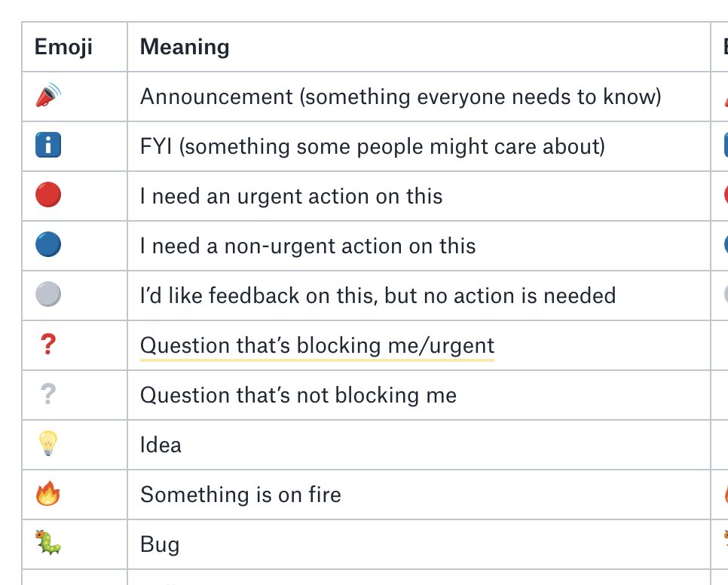728x585 pixels.
Task: Click the red question mark emoji
Action: click(x=48, y=344)
